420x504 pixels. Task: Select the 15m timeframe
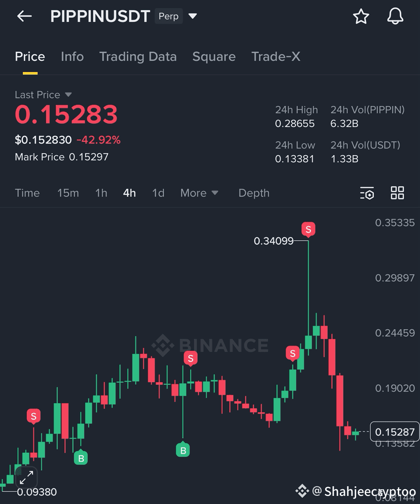click(68, 193)
